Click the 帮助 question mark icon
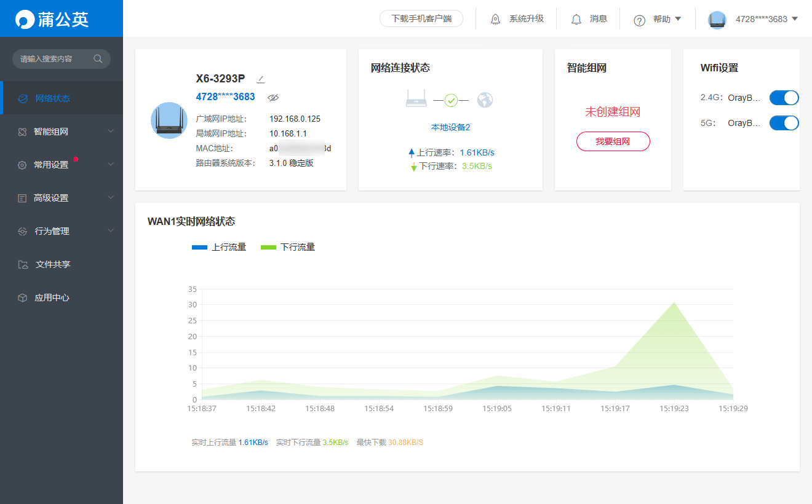Viewport: 812px width, 504px height. coord(639,19)
